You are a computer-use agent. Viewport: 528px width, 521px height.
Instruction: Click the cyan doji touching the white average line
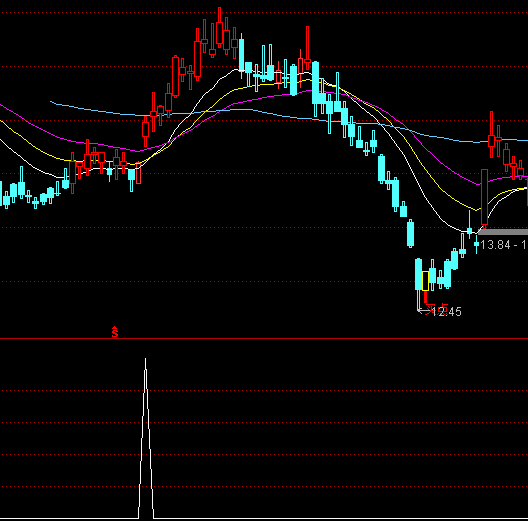point(469,230)
